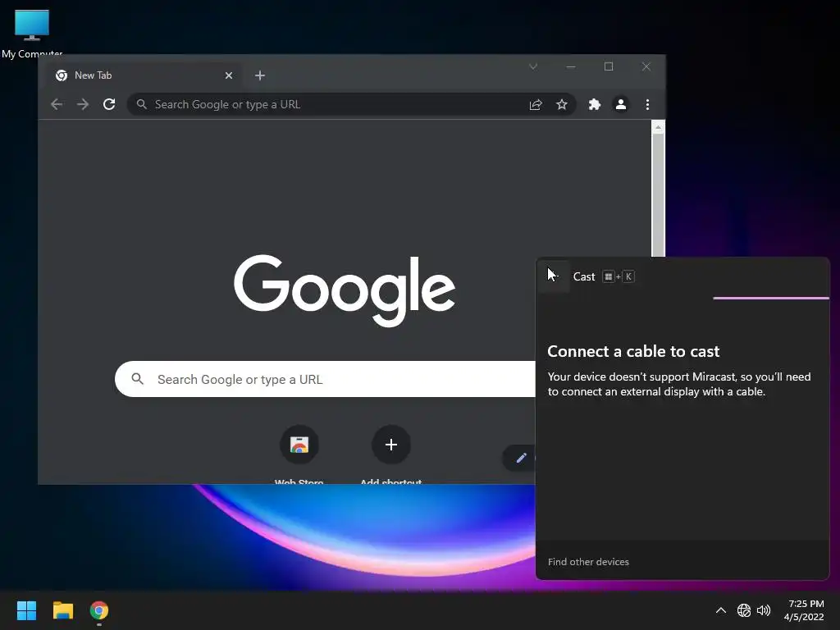Select the New Tab tab
This screenshot has width=840, height=630.
(x=144, y=75)
